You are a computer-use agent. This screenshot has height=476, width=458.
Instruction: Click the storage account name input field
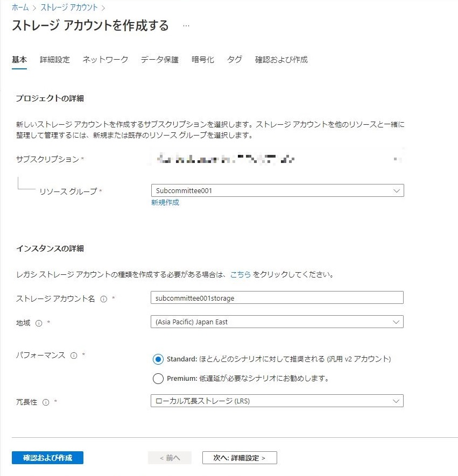277,297
